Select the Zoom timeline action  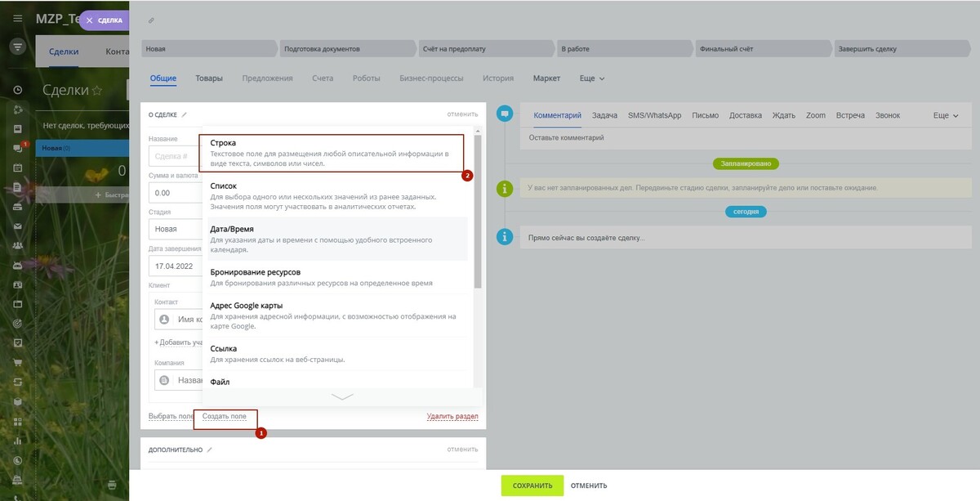pyautogui.click(x=815, y=116)
